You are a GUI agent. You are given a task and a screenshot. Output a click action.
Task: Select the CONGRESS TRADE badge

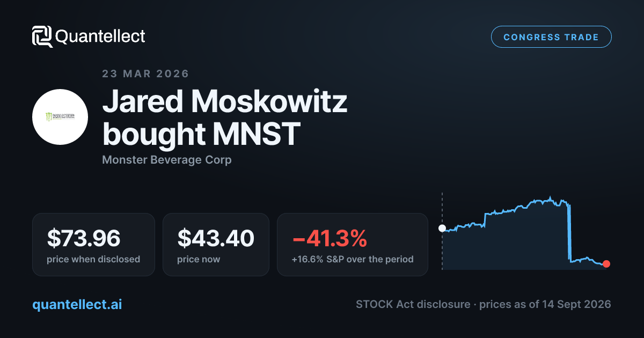(x=551, y=37)
